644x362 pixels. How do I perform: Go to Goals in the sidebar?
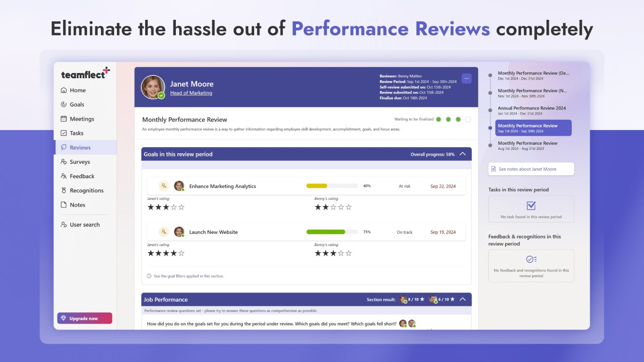point(86,105)
